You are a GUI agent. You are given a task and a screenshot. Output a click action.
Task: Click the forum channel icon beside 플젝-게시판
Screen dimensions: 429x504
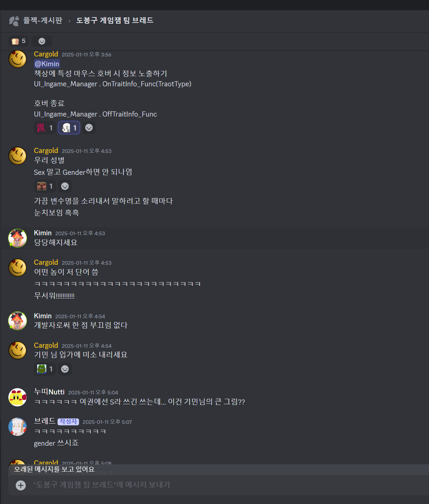click(x=14, y=21)
